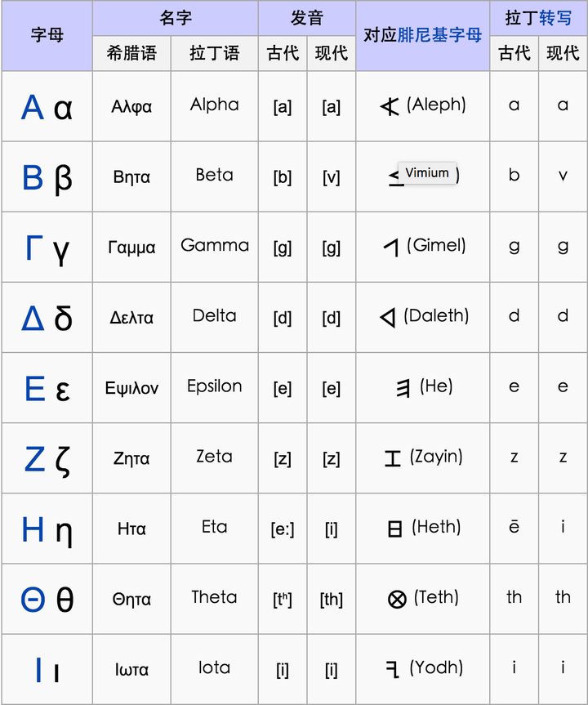Select the Phoenician Gimel glyph
588x705 pixels.
(x=392, y=248)
